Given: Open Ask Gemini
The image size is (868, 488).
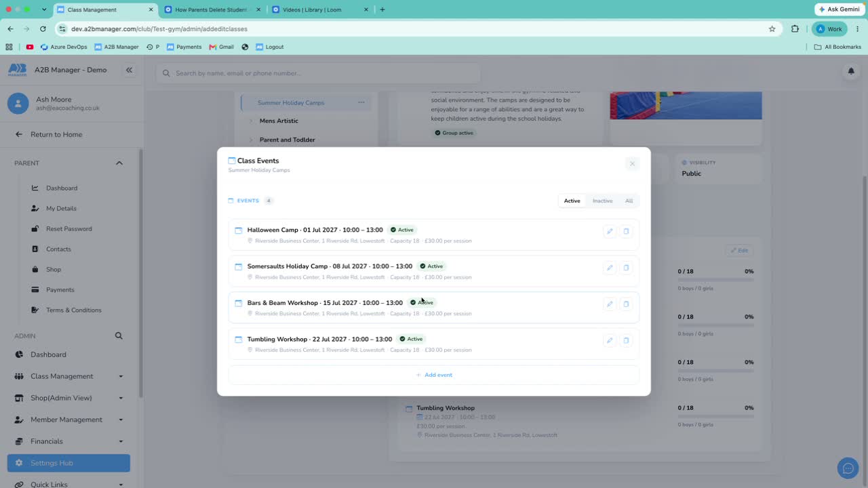Looking at the screenshot, I should [x=839, y=9].
